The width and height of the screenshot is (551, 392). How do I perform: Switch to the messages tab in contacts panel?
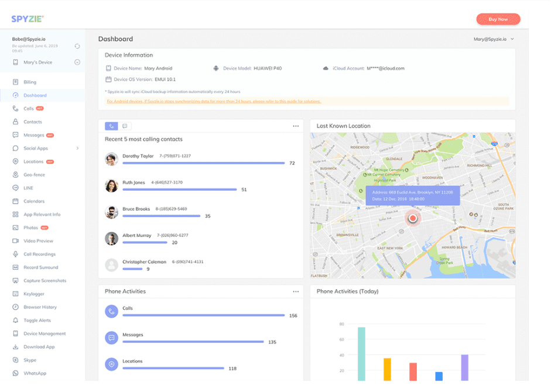125,126
